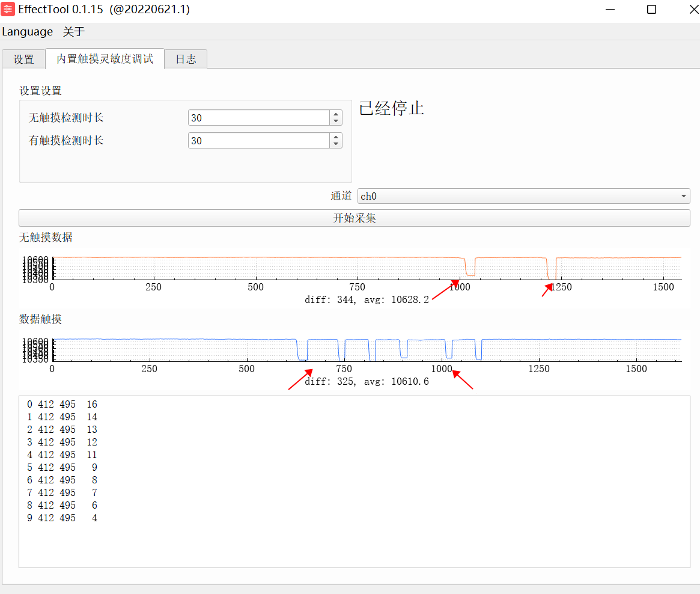Open the Language menu

pyautogui.click(x=27, y=32)
